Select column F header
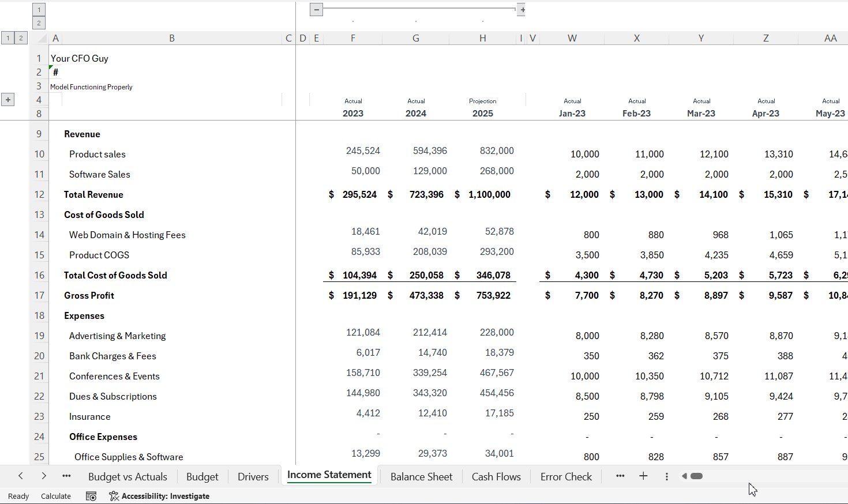The width and height of the screenshot is (848, 504). click(353, 38)
